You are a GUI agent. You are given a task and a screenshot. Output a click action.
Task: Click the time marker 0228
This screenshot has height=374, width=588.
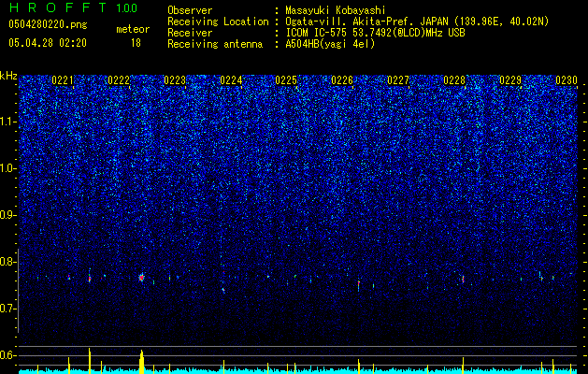coord(454,80)
